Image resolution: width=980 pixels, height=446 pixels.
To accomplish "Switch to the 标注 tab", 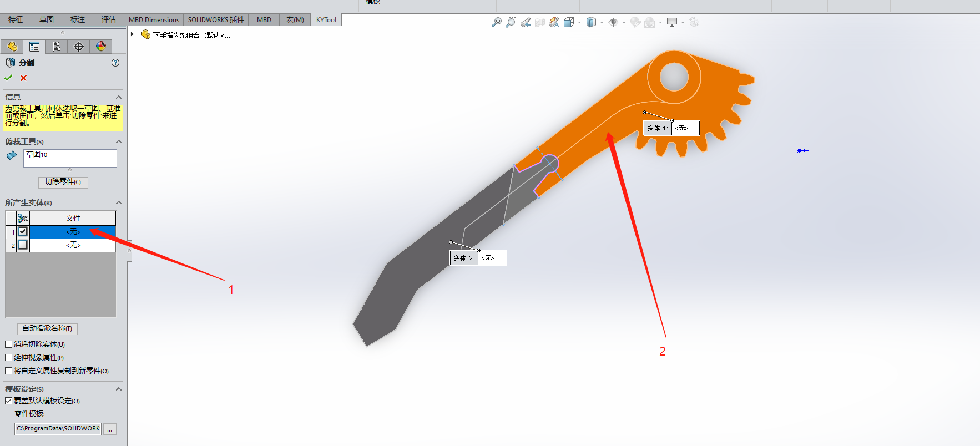I will click(x=78, y=19).
